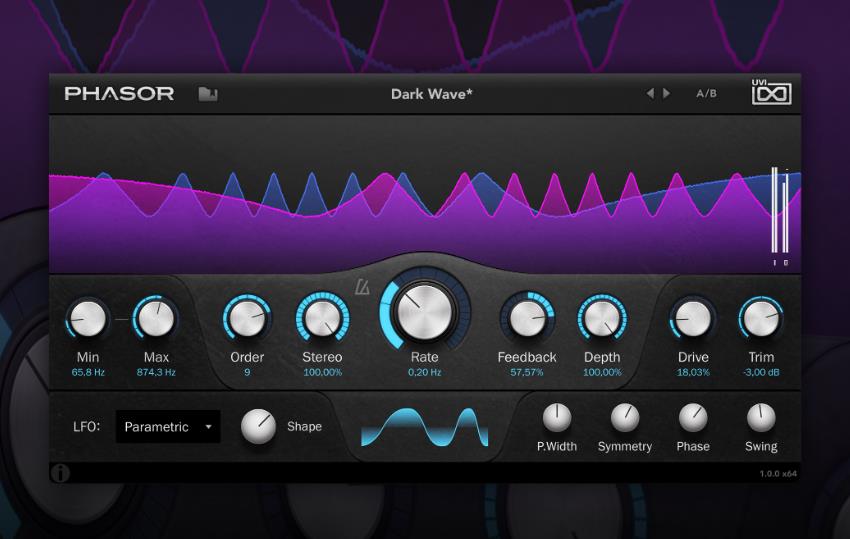Click the input/output level meters
This screenshot has height=539, width=850.
781,216
